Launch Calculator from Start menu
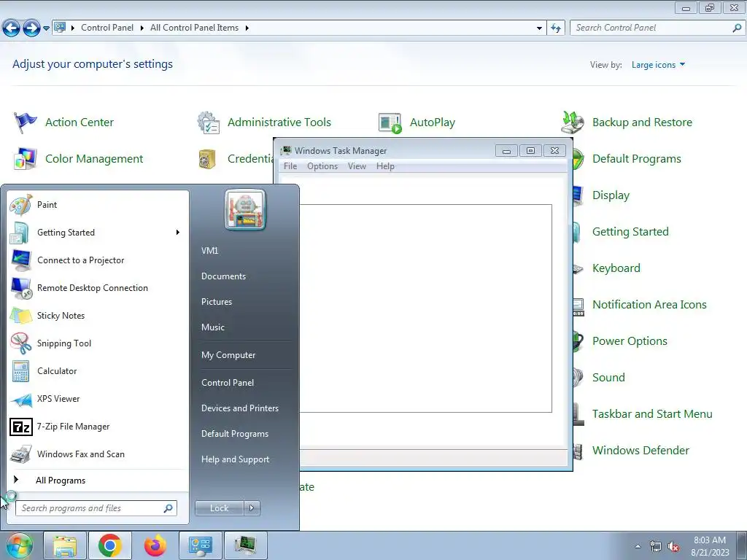 [x=57, y=371]
